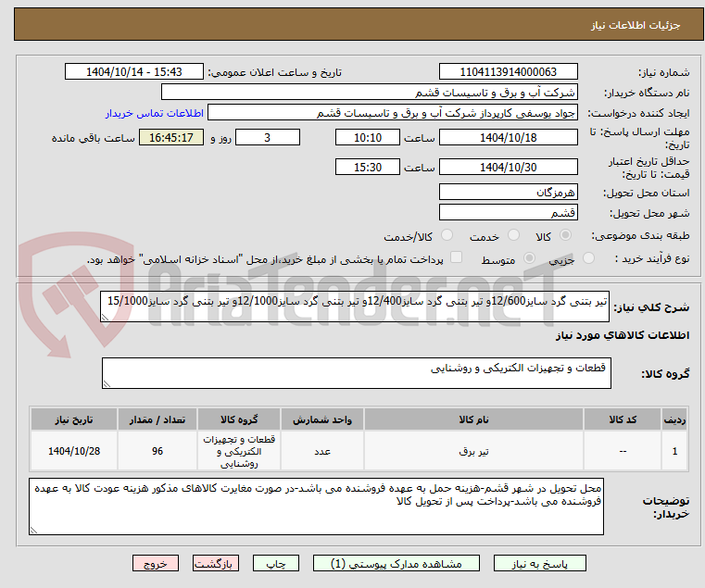
Task: Select the متوسط purchase type radio
Action: pyautogui.click(x=530, y=258)
